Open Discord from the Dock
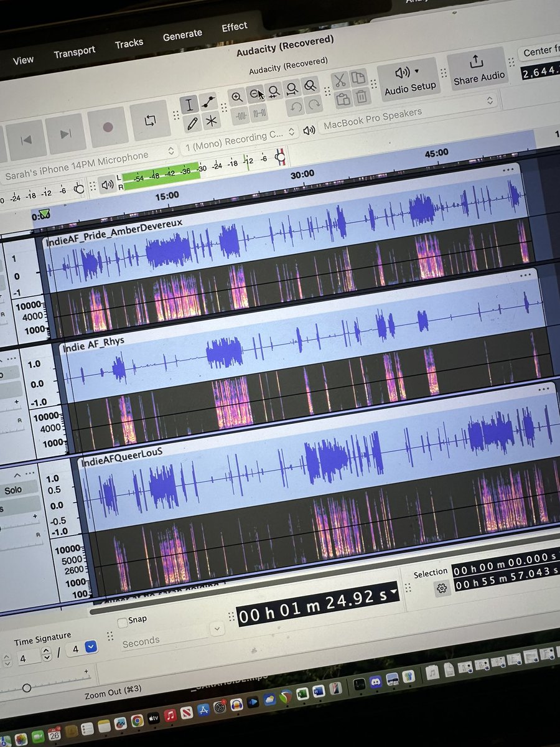 point(377,682)
